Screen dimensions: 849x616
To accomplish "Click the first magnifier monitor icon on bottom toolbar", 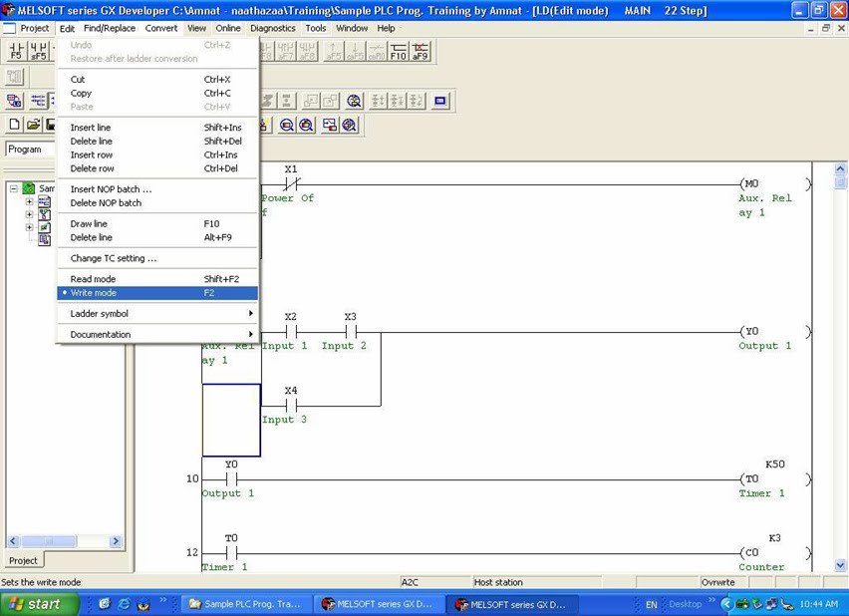I will tap(286, 126).
